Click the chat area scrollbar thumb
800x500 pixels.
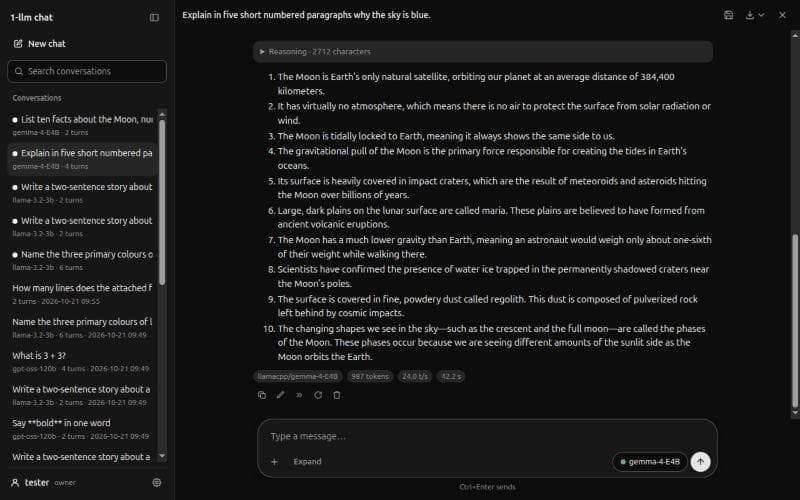[x=794, y=321]
